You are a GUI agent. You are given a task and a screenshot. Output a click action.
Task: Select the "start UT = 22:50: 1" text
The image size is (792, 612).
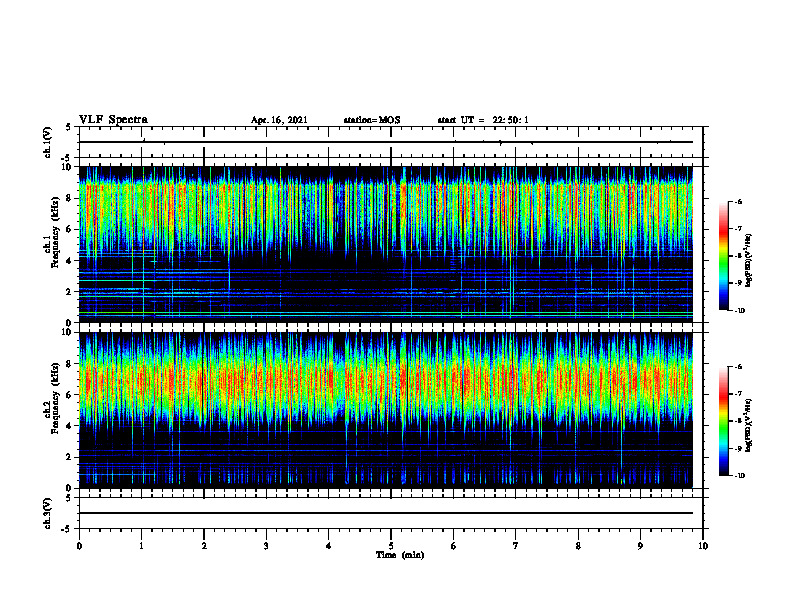coord(483,120)
